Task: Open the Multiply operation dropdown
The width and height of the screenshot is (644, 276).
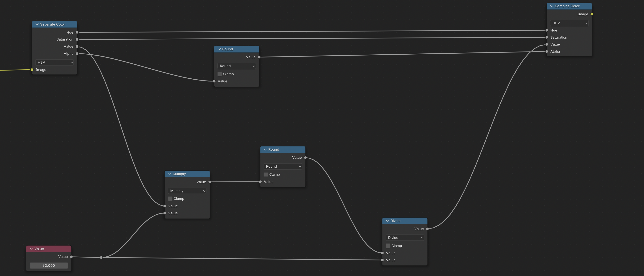Action: point(187,191)
